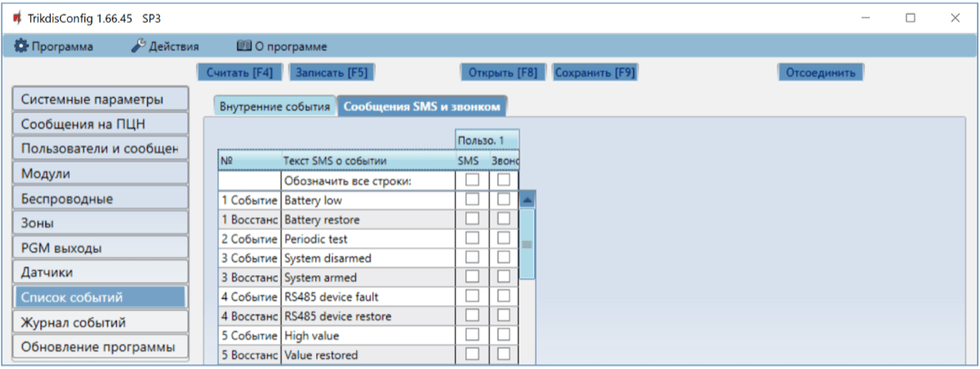
Task: Click the scroll up arrow of events table
Action: click(528, 199)
